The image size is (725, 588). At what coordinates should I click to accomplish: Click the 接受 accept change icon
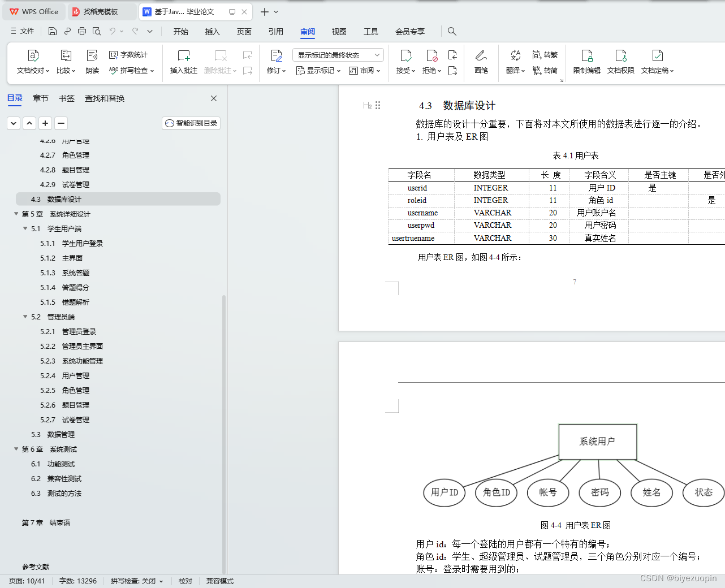[x=406, y=55]
